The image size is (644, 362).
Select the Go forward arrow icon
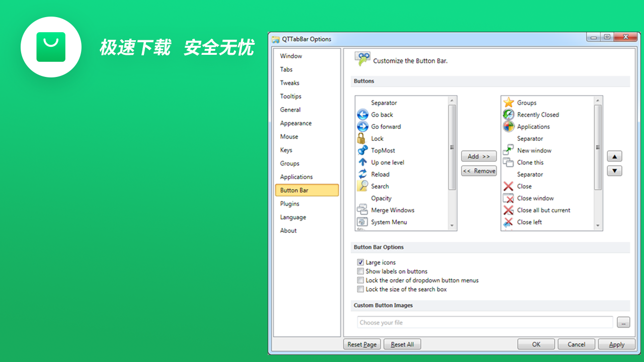pyautogui.click(x=362, y=127)
